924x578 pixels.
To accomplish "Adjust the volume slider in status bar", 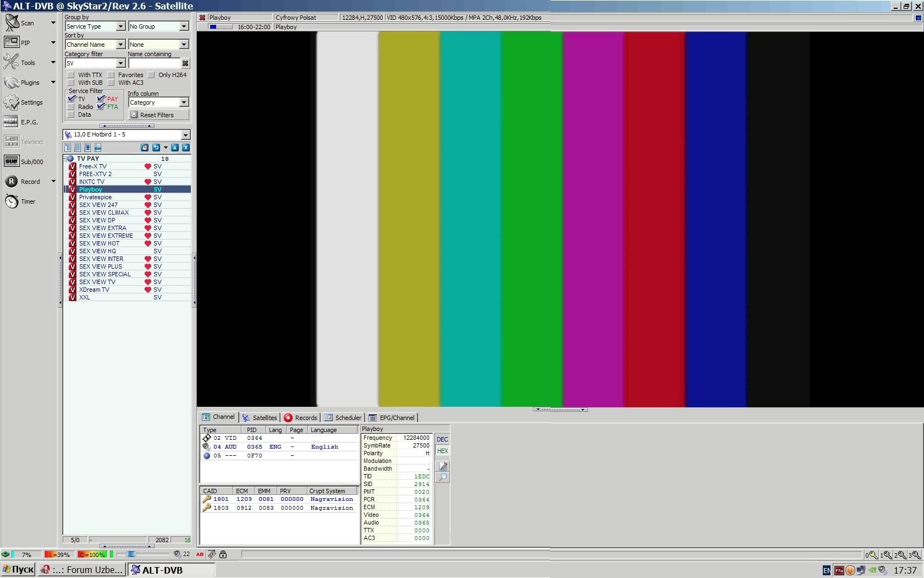I will pos(131,554).
